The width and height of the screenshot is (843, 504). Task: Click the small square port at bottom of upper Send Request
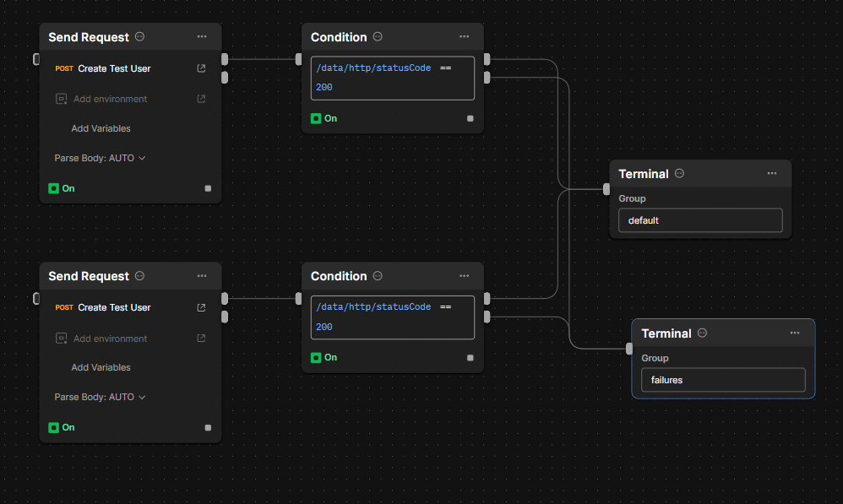(x=208, y=188)
